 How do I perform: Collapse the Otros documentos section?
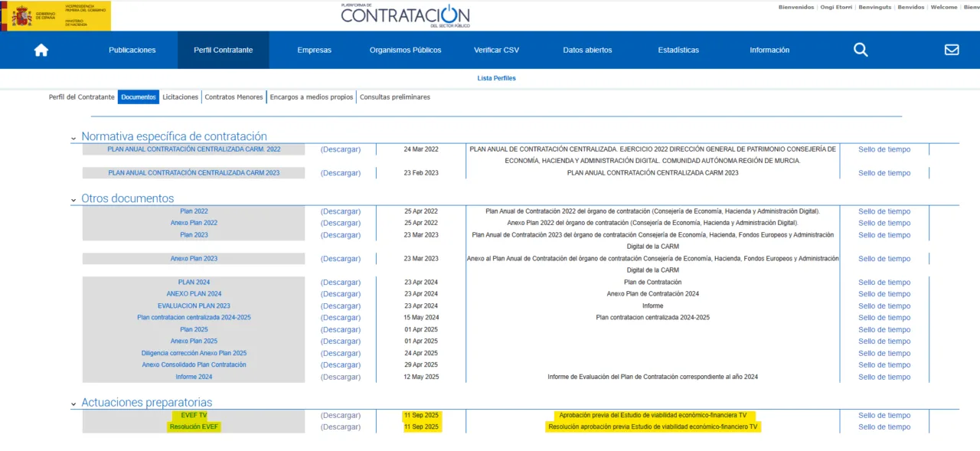point(73,200)
